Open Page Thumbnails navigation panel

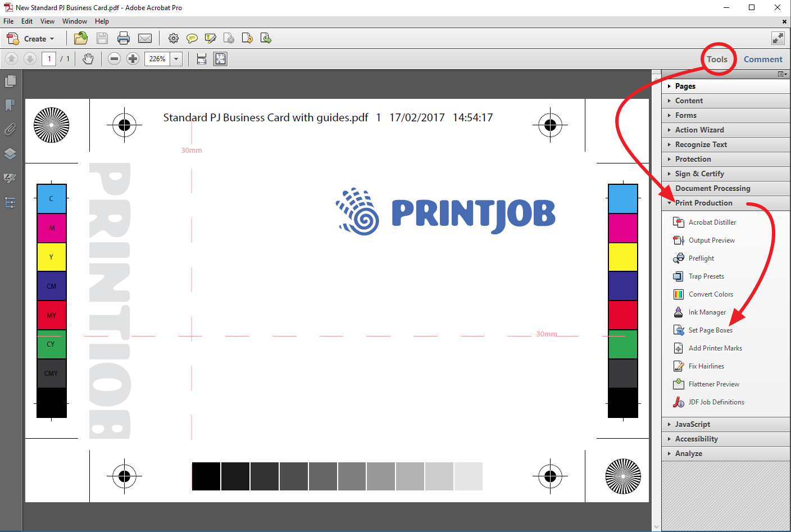(10, 81)
